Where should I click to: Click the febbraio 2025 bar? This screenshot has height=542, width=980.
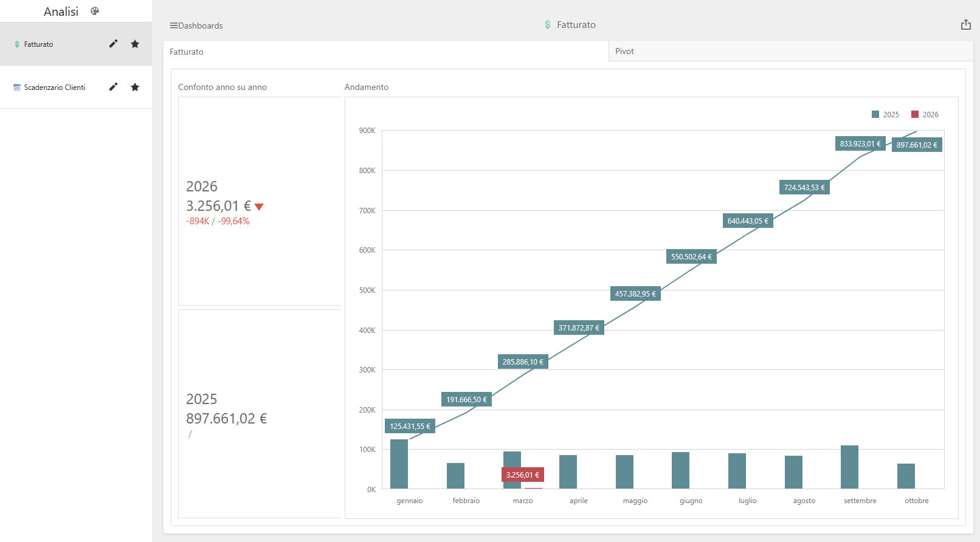coord(455,476)
